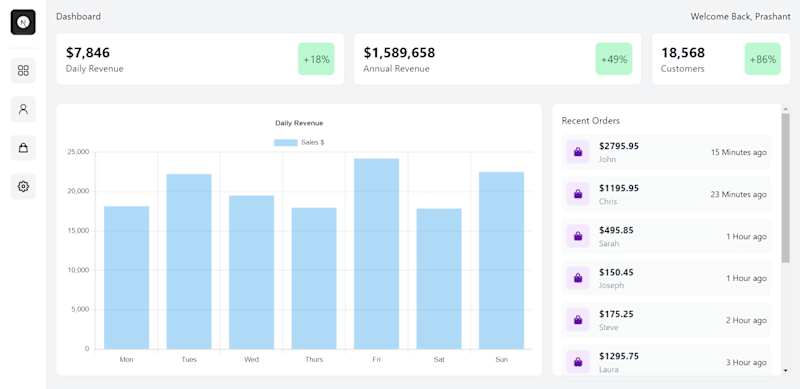Click the $7,846 daily revenue value

pyautogui.click(x=88, y=53)
